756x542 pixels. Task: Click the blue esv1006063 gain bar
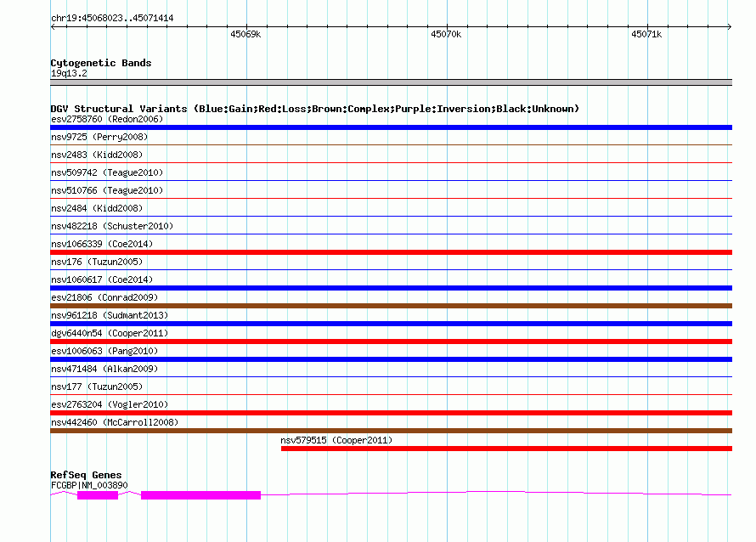point(391,359)
